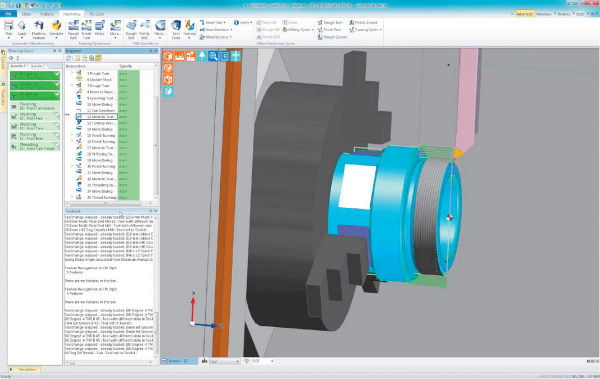Image resolution: width=600 pixels, height=379 pixels.
Task: Toggle checkmark on Finishing Front Bore card
Action: pyautogui.click(x=57, y=135)
